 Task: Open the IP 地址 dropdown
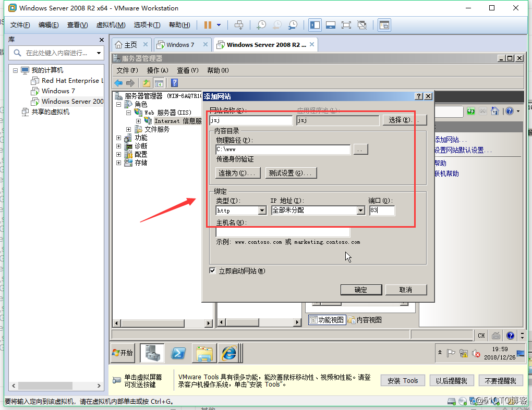(x=360, y=211)
